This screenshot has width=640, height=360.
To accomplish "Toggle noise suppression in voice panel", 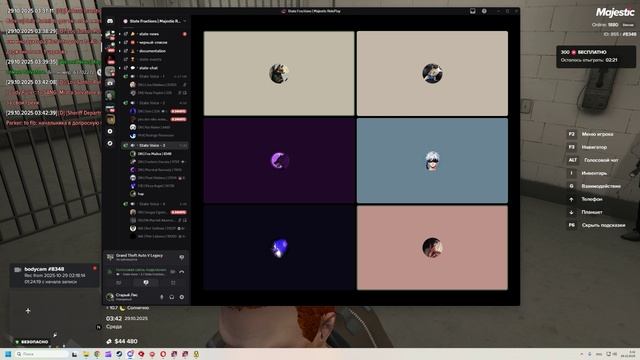I will coord(173,271).
